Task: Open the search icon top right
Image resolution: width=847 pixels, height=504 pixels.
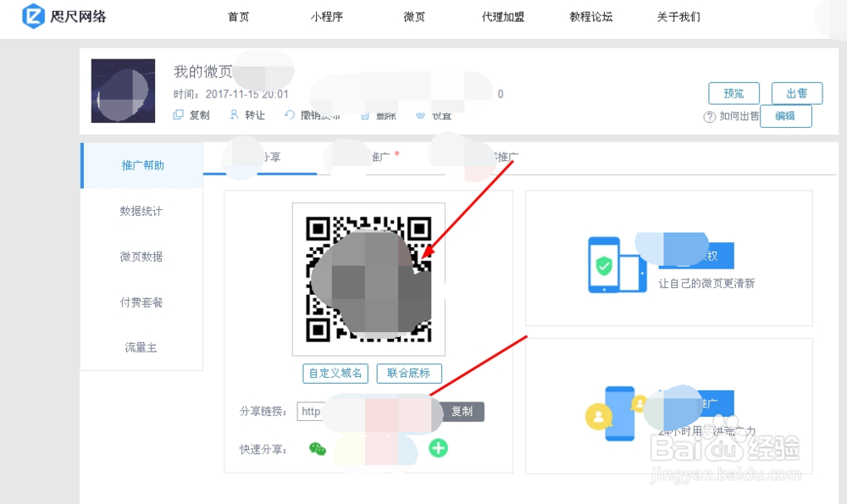Action: click(828, 17)
